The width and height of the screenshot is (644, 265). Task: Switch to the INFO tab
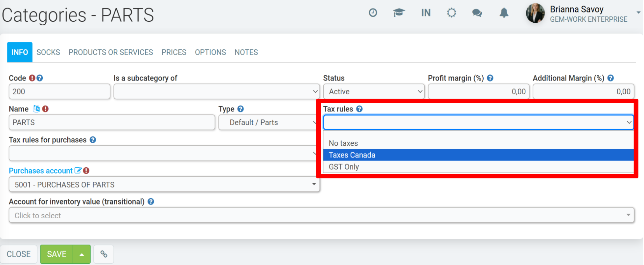tap(20, 52)
